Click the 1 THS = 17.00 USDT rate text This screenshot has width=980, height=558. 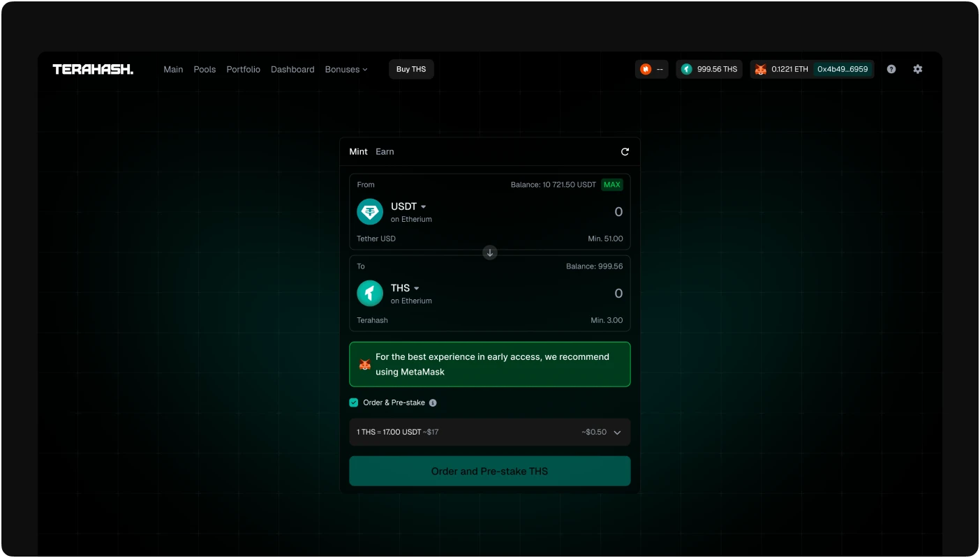pos(389,432)
